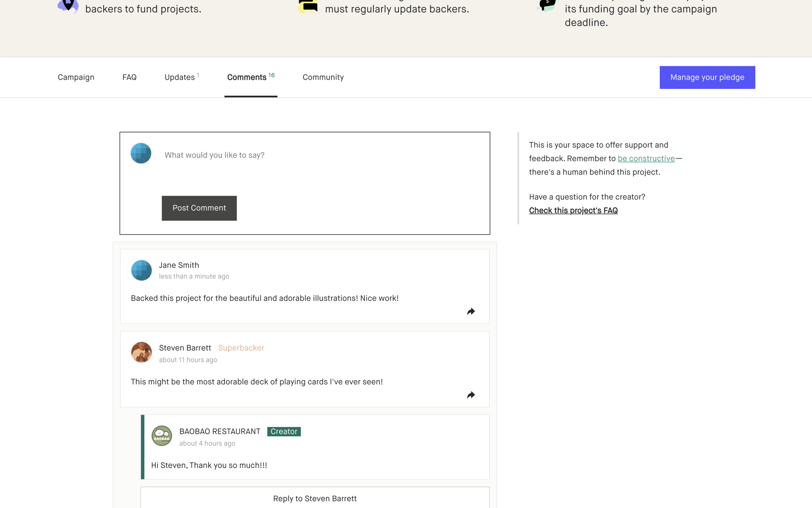Click Jane Smith's comment text about illustrations
Viewport: 812px width, 508px height.
[265, 298]
